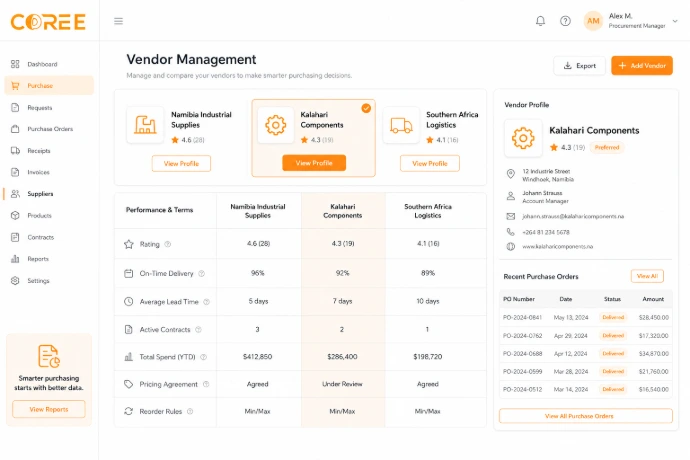
Task: Click the Active Contracts info icon
Action: 198,329
